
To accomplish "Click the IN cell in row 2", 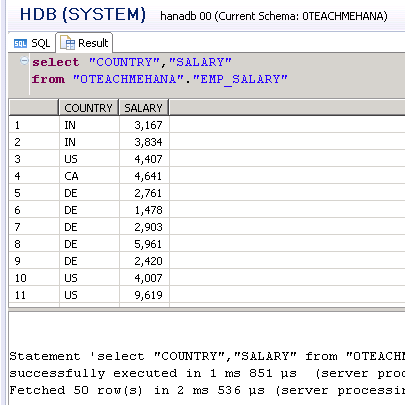I will [89, 142].
